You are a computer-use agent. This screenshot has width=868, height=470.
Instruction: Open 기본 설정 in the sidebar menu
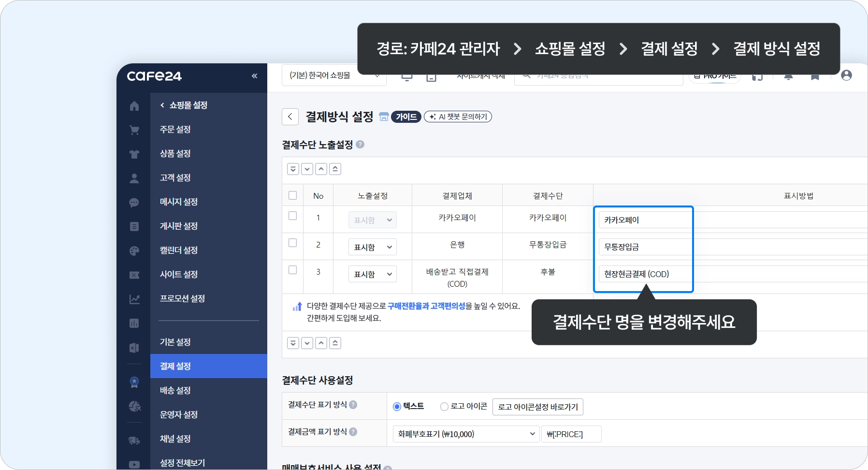pos(175,342)
